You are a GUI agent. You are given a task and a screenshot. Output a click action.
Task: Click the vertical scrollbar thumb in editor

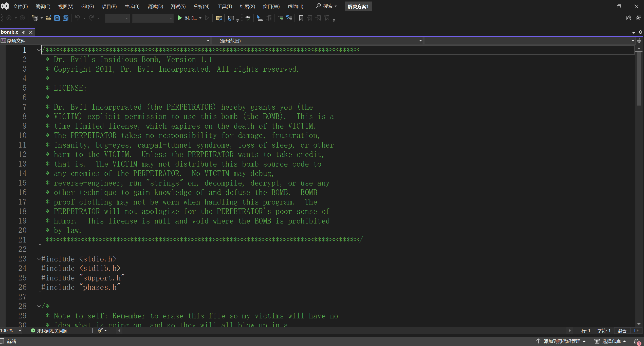pos(639,78)
